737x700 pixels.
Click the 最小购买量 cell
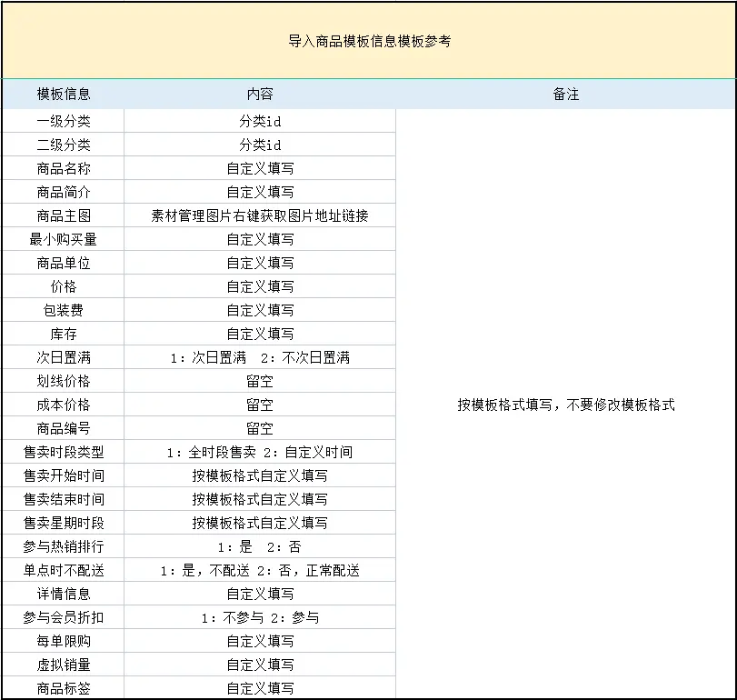coord(64,239)
